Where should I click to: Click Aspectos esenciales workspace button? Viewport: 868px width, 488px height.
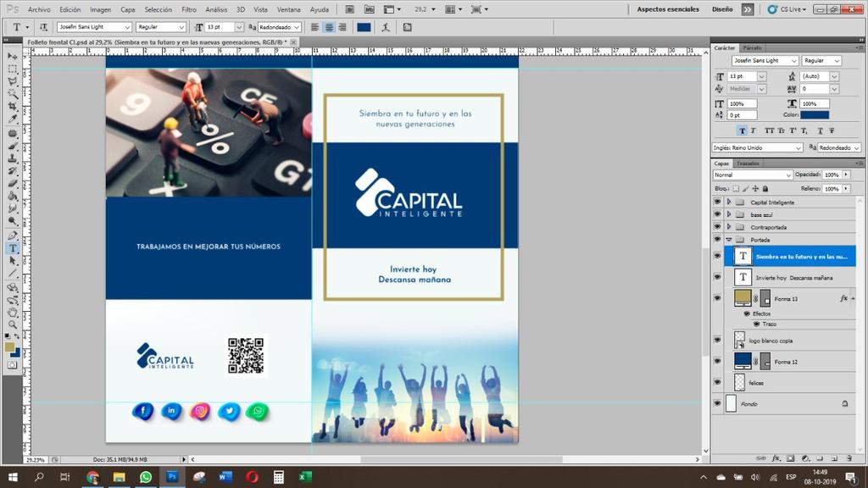668,9
